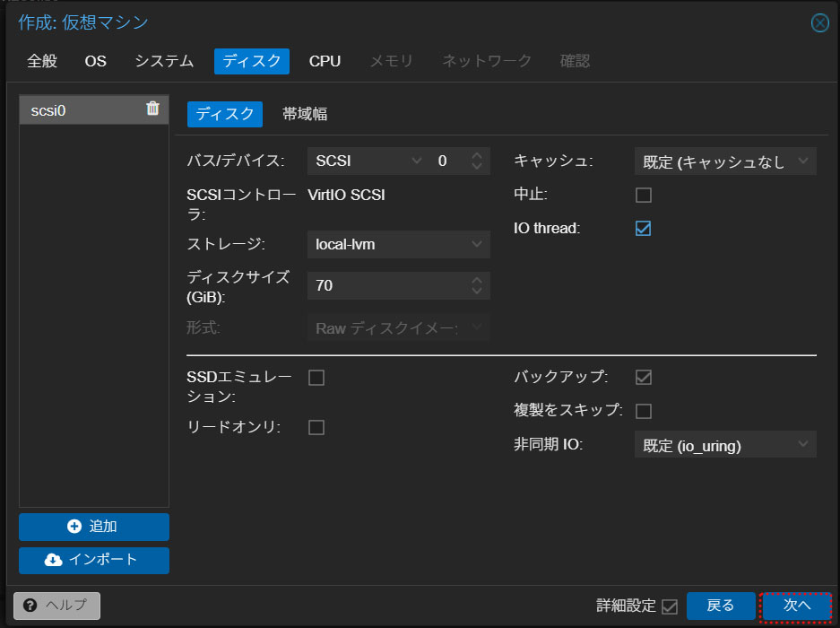Open ヘルプ for the disk settings

click(57, 606)
